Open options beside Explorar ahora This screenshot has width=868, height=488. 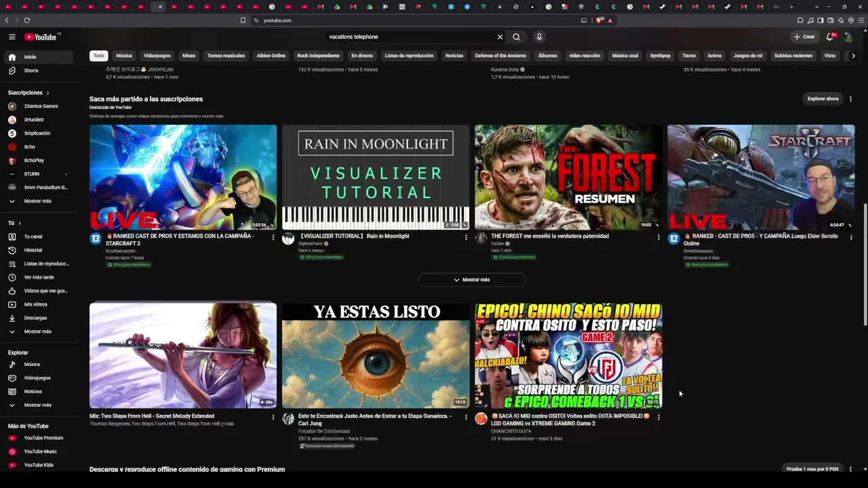pos(850,99)
